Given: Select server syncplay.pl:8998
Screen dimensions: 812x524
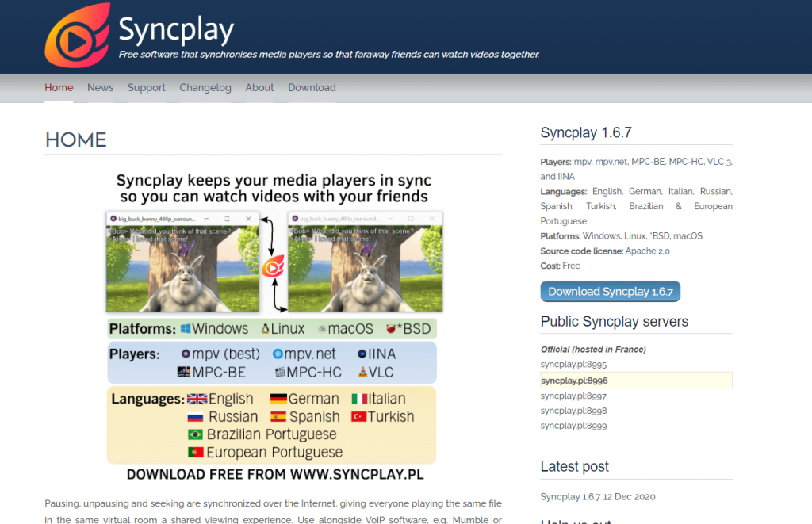Looking at the screenshot, I should [573, 411].
